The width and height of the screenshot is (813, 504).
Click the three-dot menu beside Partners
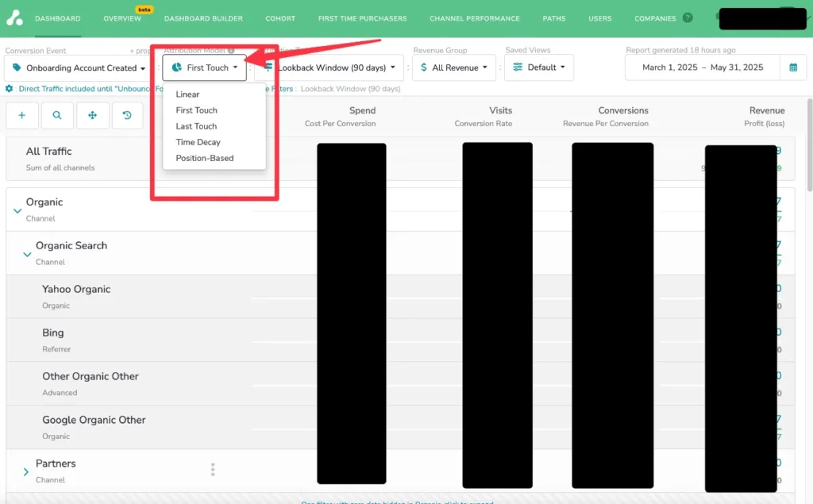(x=213, y=469)
